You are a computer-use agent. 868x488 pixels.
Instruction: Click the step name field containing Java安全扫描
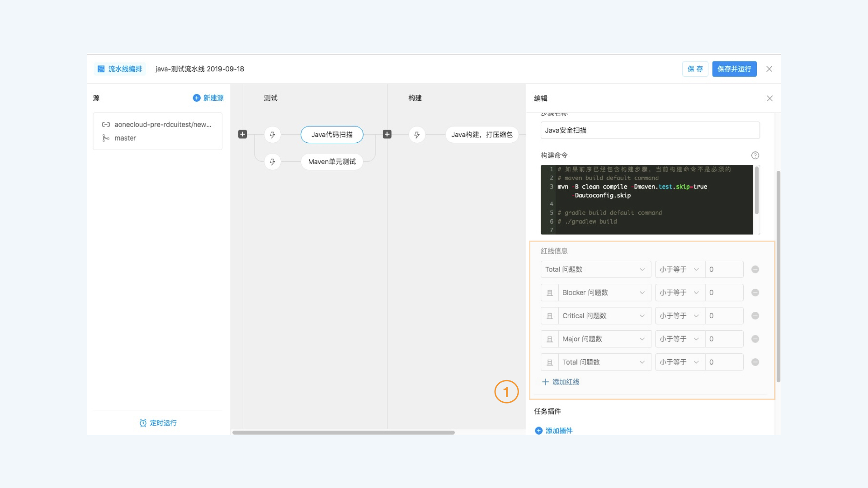pyautogui.click(x=650, y=130)
